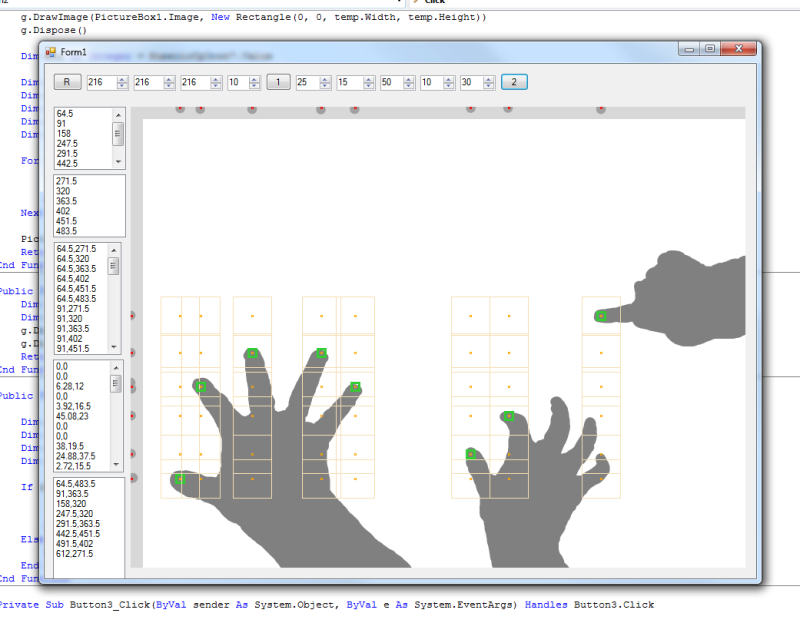Select the "271.5" list row
The image size is (800, 623).
tap(66, 181)
